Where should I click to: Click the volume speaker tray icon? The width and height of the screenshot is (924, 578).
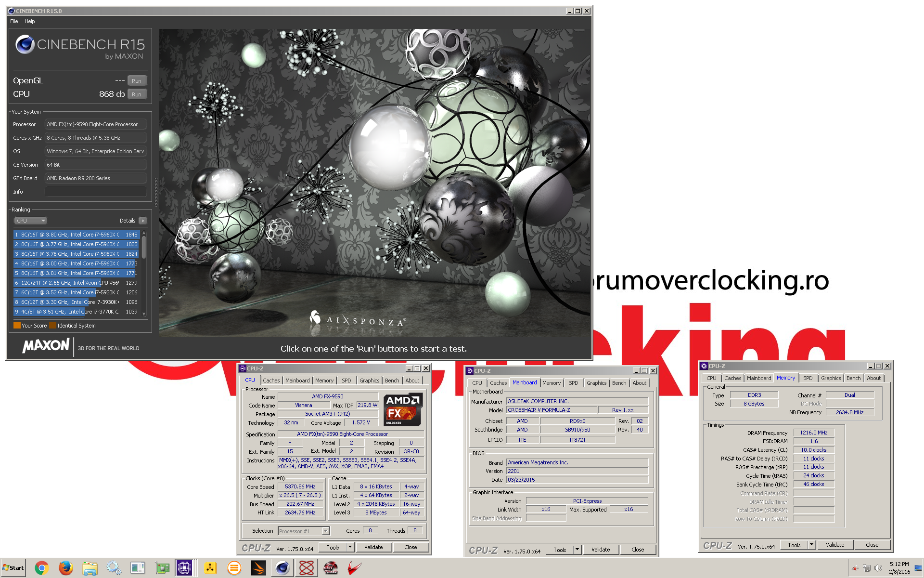pyautogui.click(x=878, y=568)
